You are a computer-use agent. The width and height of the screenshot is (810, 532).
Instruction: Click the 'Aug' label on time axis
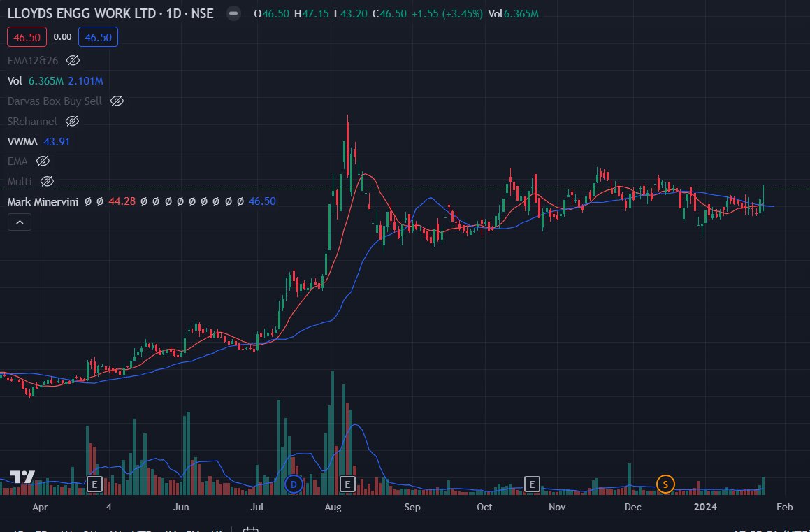click(x=333, y=508)
